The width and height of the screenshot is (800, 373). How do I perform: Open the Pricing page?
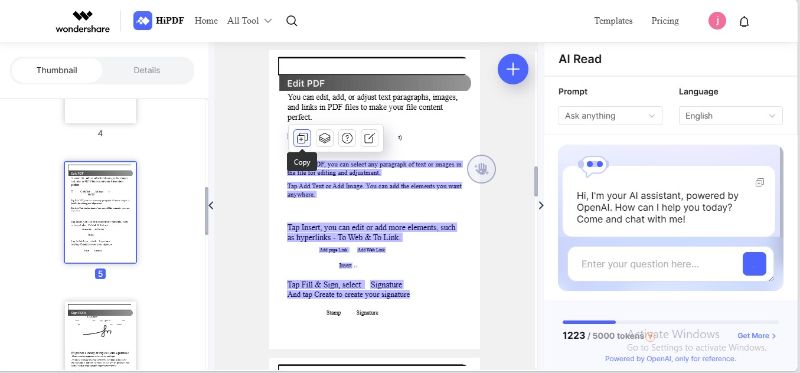(665, 21)
